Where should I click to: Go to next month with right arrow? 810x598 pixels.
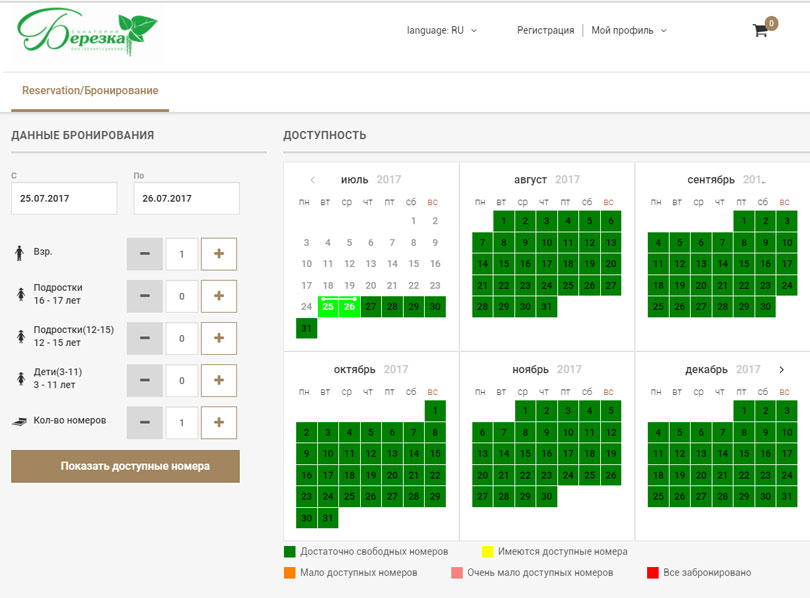tap(781, 370)
